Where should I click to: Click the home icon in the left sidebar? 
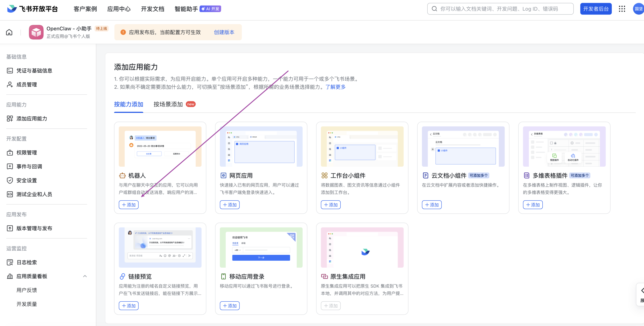pos(9,32)
